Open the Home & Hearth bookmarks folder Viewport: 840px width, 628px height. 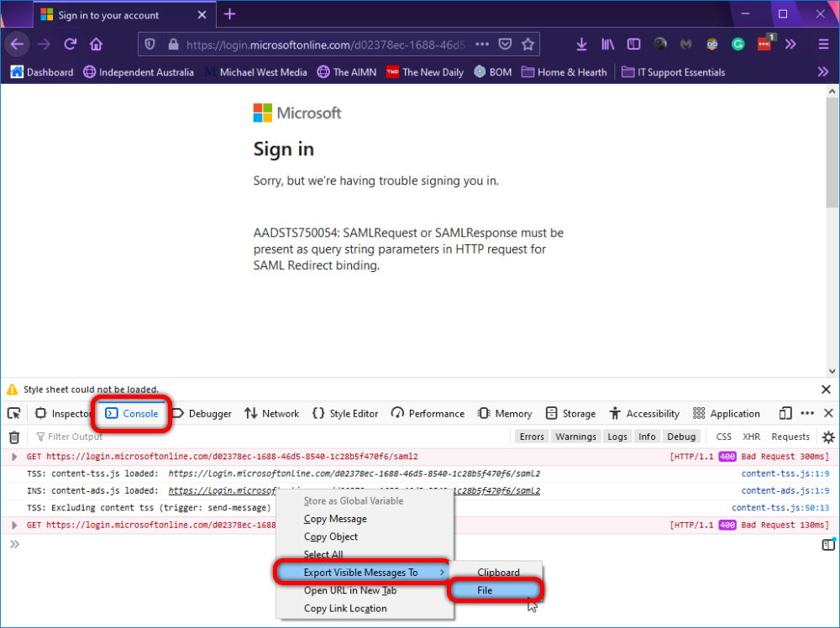pos(564,71)
